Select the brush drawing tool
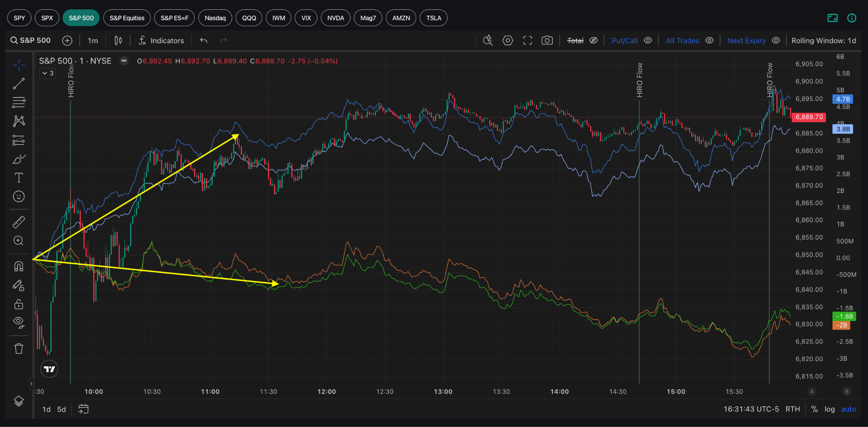This screenshot has width=868, height=427. [x=19, y=159]
